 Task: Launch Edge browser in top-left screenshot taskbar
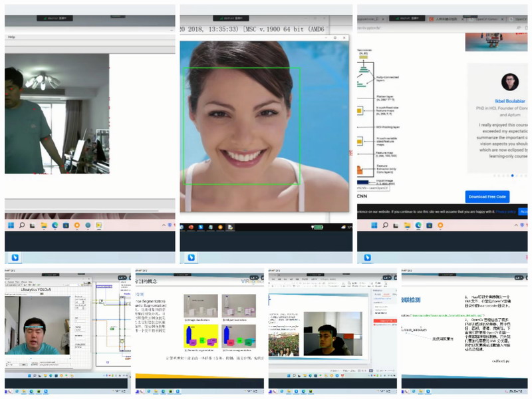[x=55, y=225]
